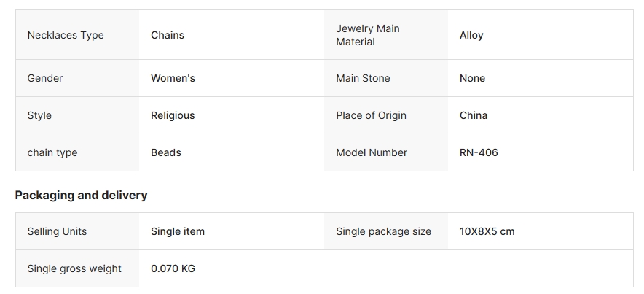This screenshot has height=294, width=644.
Task: Click the Style attribute label
Action: [39, 115]
